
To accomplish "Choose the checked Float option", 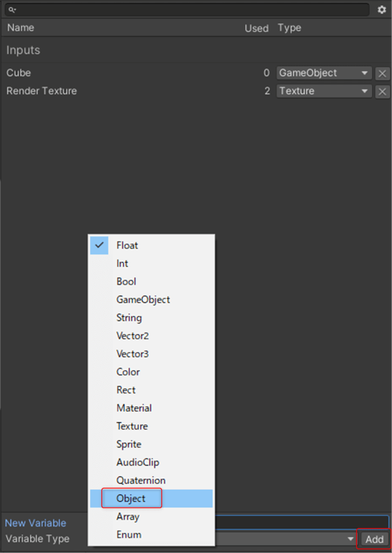I will (x=127, y=245).
